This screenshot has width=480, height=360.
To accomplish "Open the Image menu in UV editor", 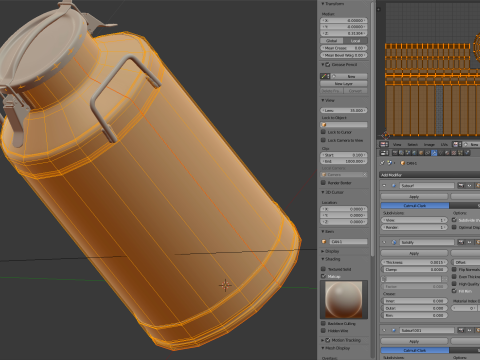I will pyautogui.click(x=429, y=144).
